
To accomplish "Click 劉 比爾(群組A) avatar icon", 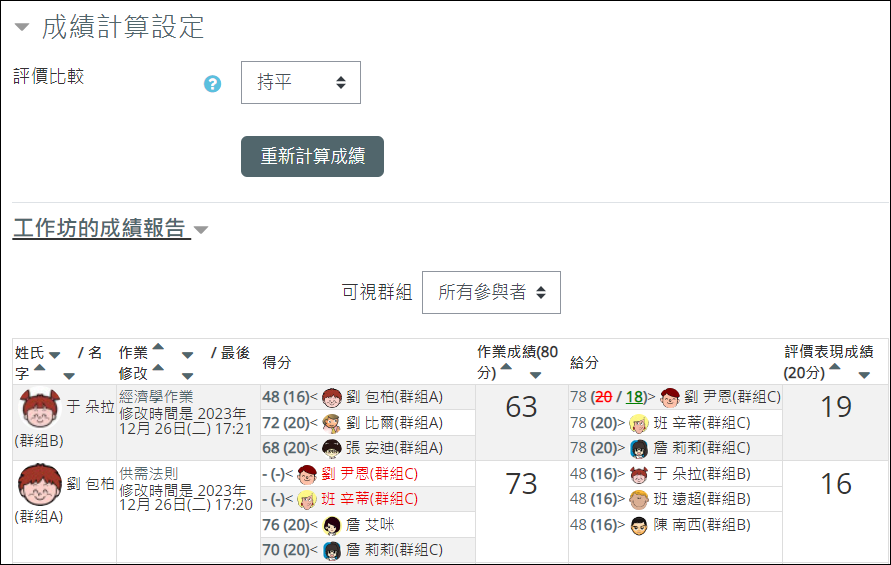I will pos(332,423).
